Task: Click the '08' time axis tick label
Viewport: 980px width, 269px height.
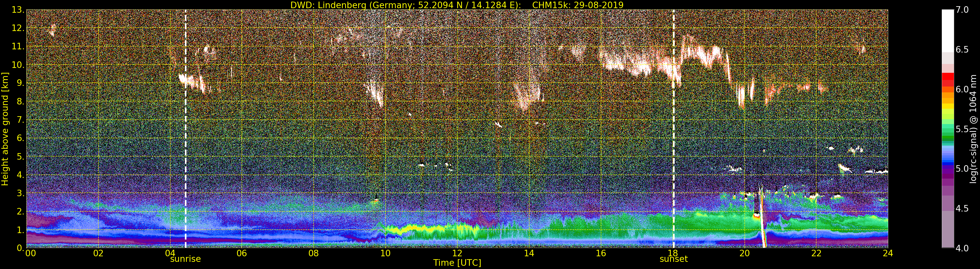Action: point(313,253)
